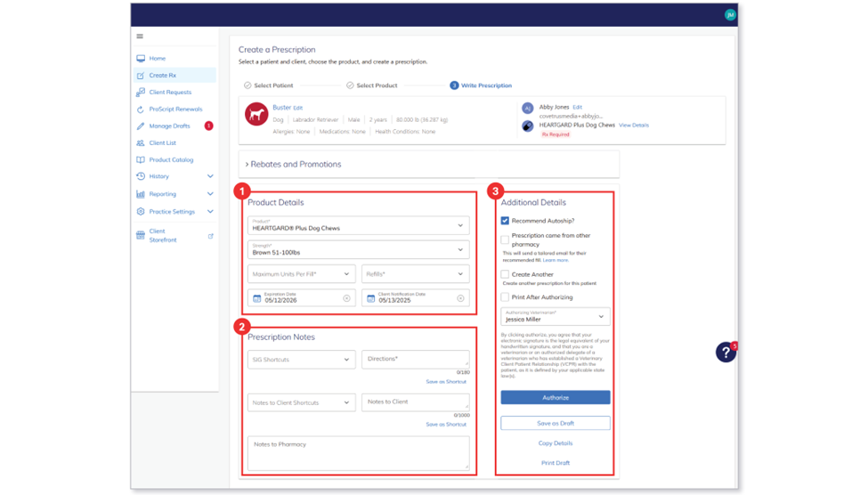Click the help question mark icon
Viewport: 868px width, 495px height.
point(726,353)
